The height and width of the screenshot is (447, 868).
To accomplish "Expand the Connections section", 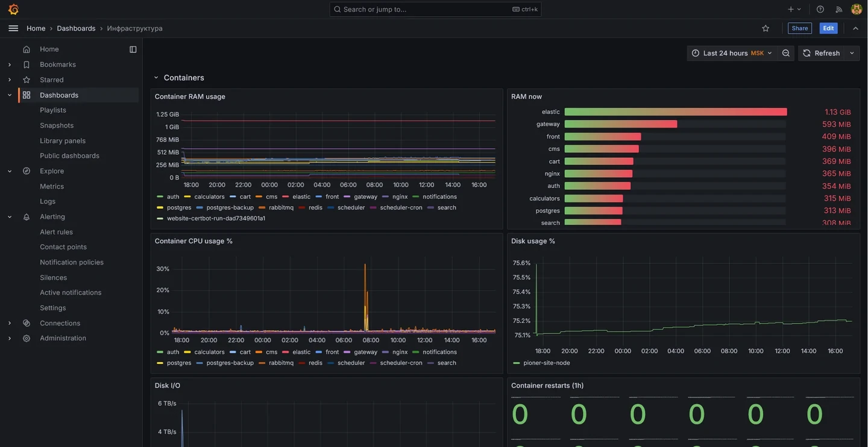I will tap(10, 324).
